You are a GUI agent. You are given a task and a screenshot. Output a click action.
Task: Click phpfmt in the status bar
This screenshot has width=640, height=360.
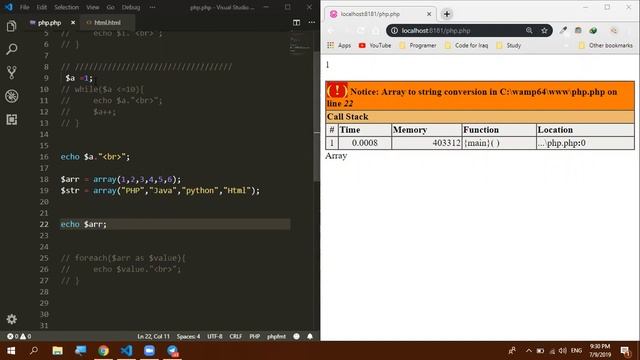(x=276, y=336)
